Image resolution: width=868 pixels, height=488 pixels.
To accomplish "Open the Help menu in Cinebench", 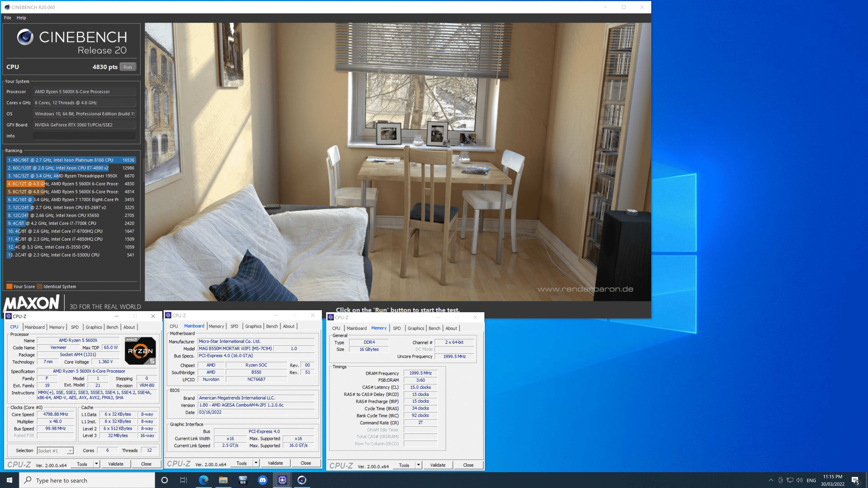I will [21, 18].
